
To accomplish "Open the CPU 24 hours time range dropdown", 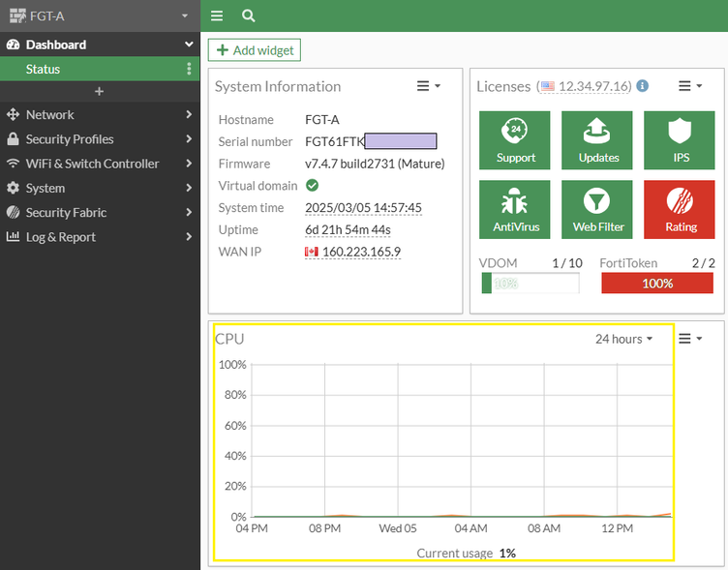I will tap(623, 339).
